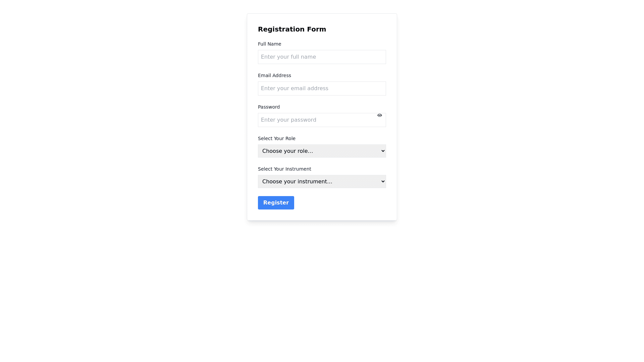Expand the Select Your Instrument dropdown
The image size is (644, 362).
tap(322, 181)
